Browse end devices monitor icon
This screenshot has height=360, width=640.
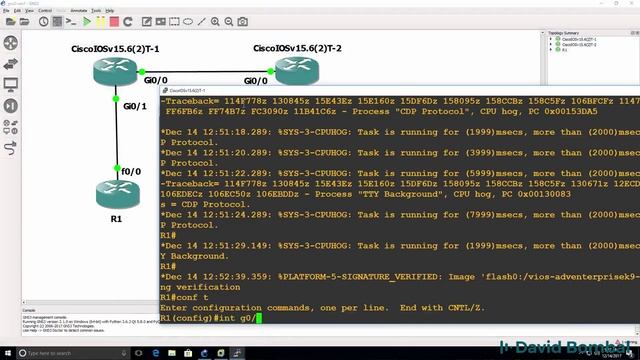(x=11, y=85)
